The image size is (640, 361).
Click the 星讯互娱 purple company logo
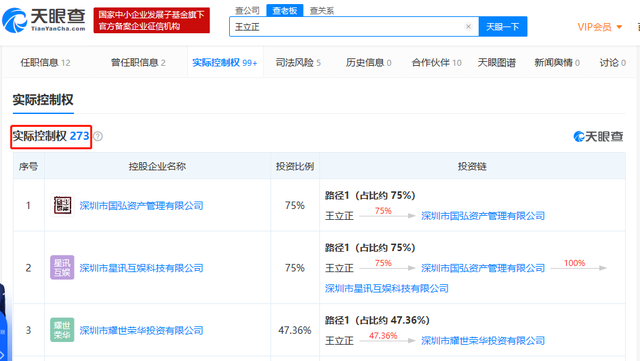coord(62,267)
